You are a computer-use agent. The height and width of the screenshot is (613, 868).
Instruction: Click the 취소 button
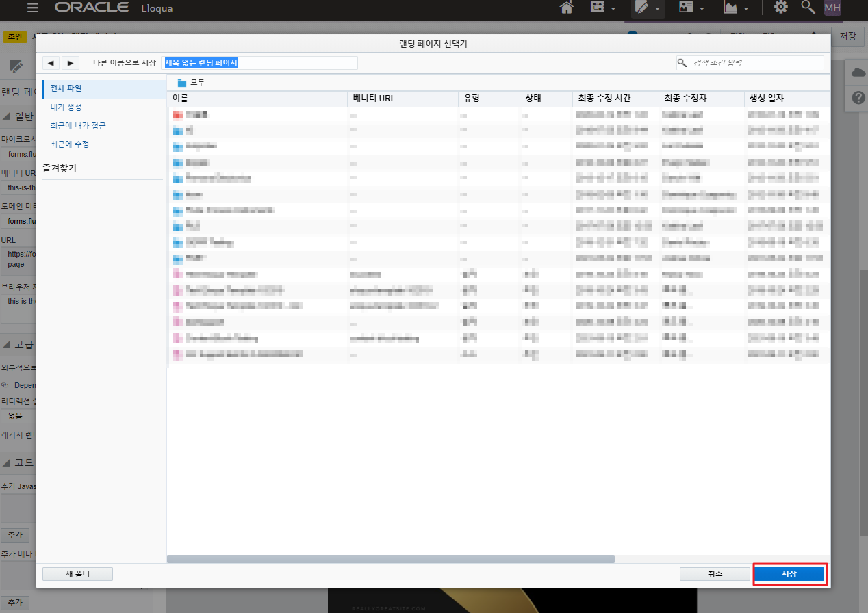(x=715, y=574)
